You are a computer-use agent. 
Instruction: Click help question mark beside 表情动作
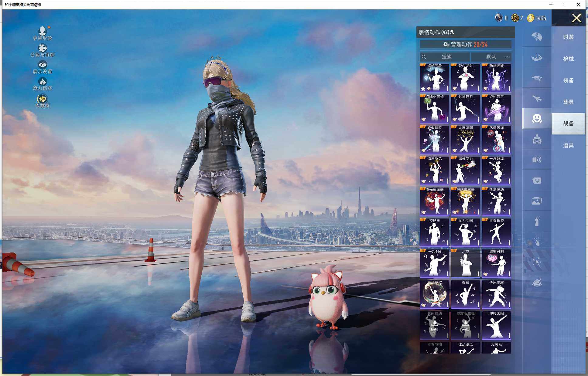[x=452, y=32]
